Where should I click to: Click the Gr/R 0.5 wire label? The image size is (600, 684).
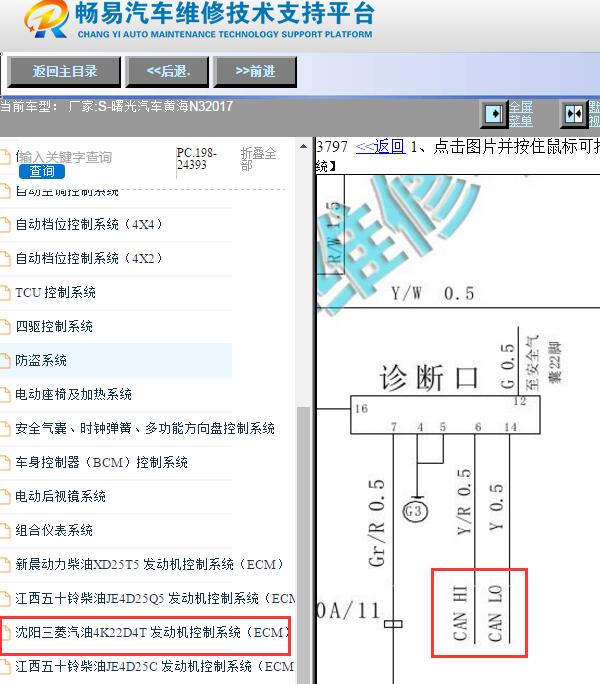click(x=377, y=523)
